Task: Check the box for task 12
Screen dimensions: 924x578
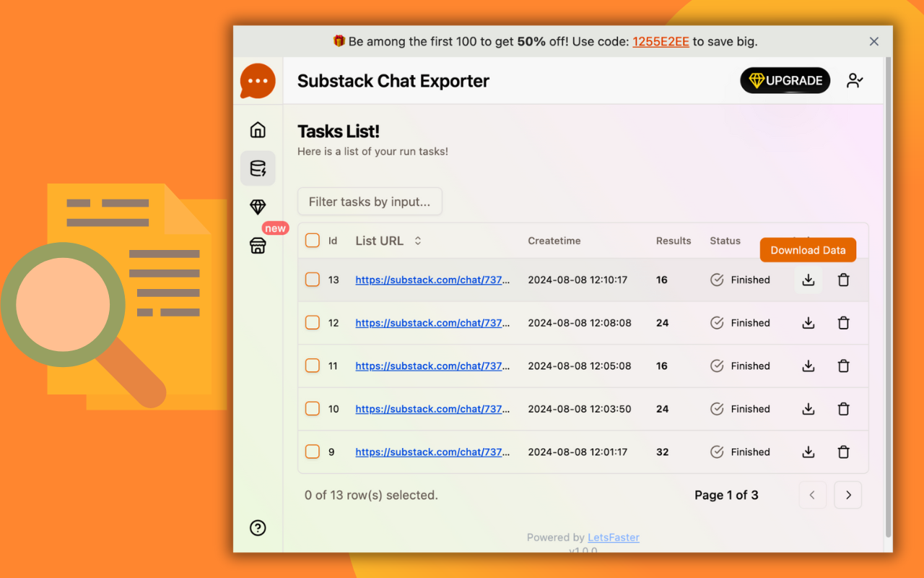Action: click(x=313, y=323)
